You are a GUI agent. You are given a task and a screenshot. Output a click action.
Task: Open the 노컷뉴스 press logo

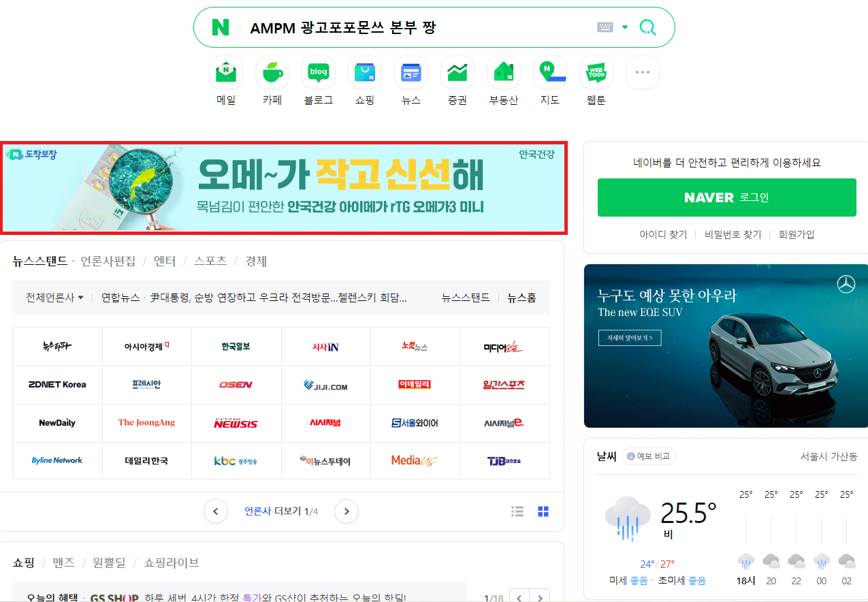click(x=415, y=347)
